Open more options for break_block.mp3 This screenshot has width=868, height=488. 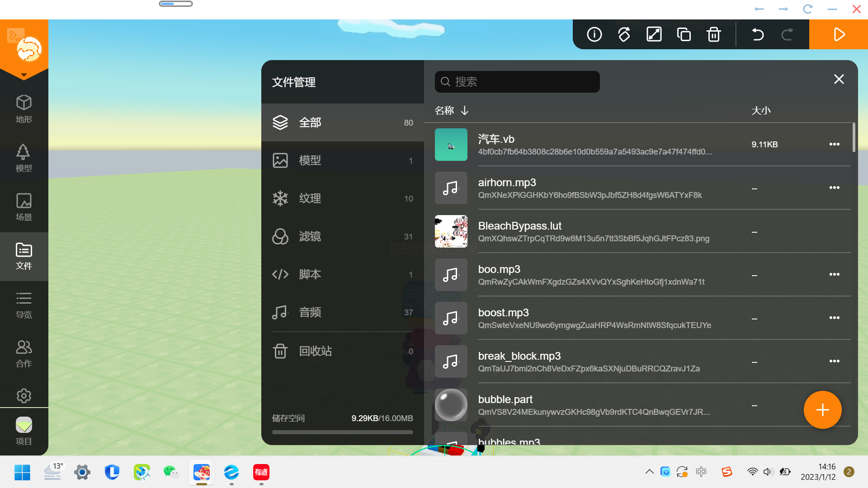click(835, 361)
